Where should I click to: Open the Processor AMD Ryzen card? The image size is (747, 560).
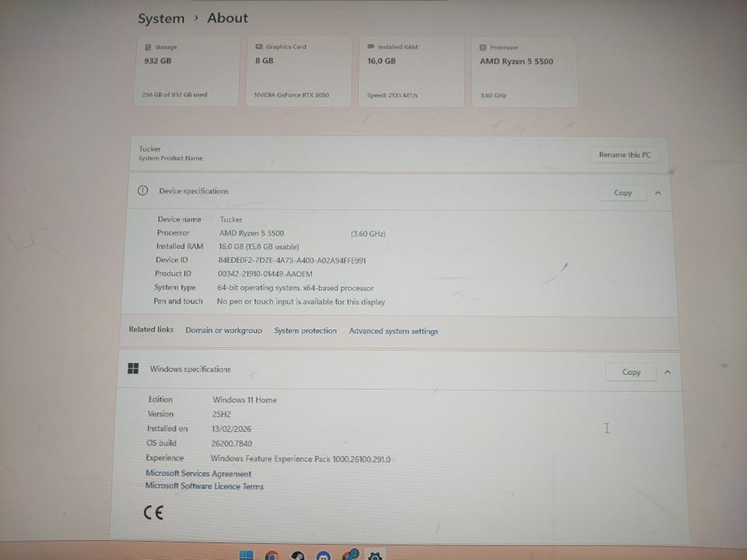(524, 72)
